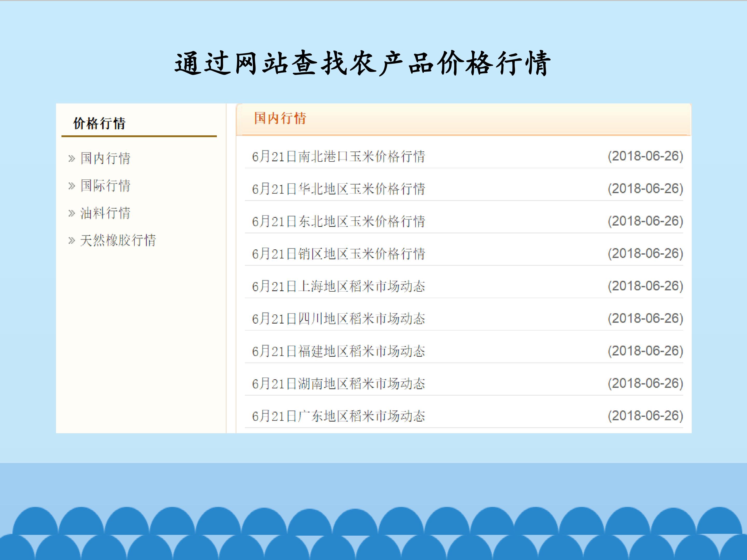Open the 油料行情 sidebar link
The height and width of the screenshot is (560, 747).
click(x=105, y=213)
